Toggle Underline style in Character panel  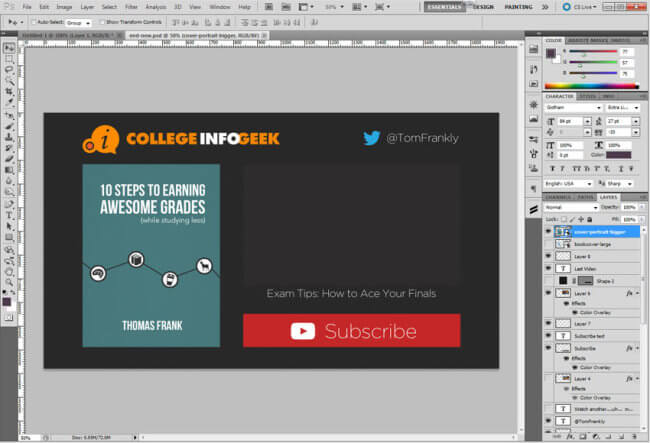(x=621, y=169)
